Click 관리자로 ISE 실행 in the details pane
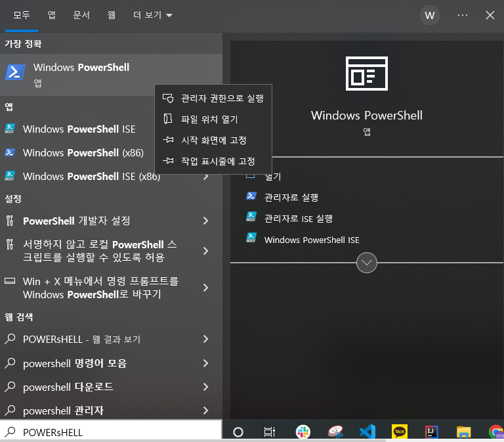This screenshot has width=504, height=442. 298,219
